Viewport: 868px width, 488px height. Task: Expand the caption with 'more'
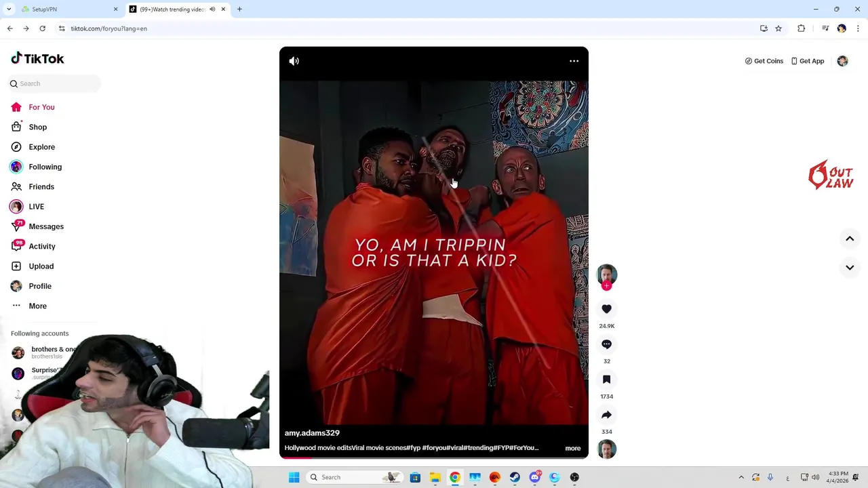[x=573, y=448]
